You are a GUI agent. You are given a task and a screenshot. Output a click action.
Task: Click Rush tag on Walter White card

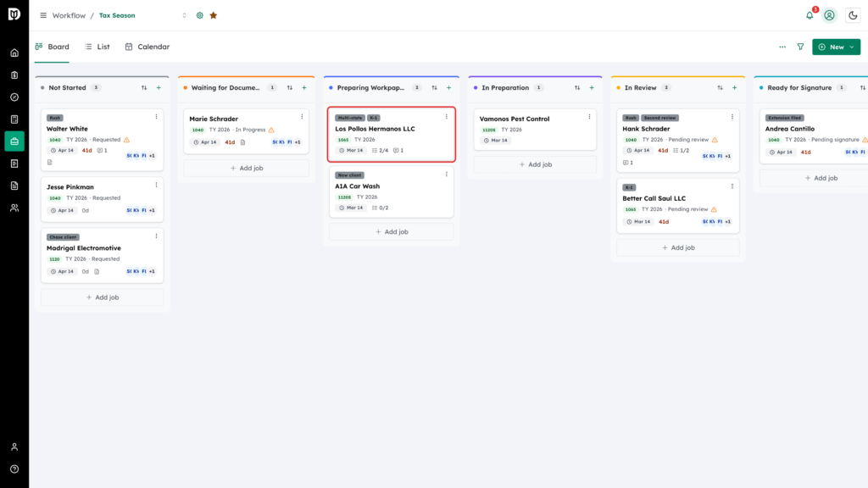[x=55, y=118]
